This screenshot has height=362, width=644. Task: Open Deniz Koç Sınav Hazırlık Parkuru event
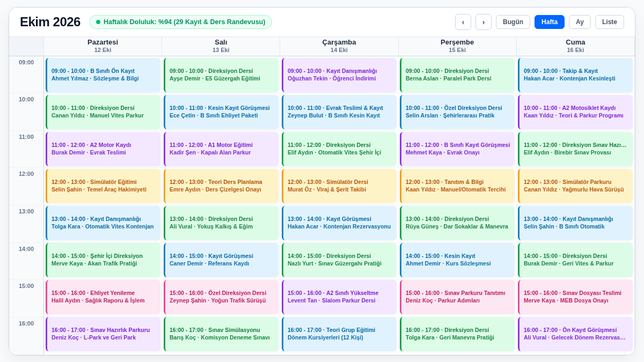coord(103,334)
